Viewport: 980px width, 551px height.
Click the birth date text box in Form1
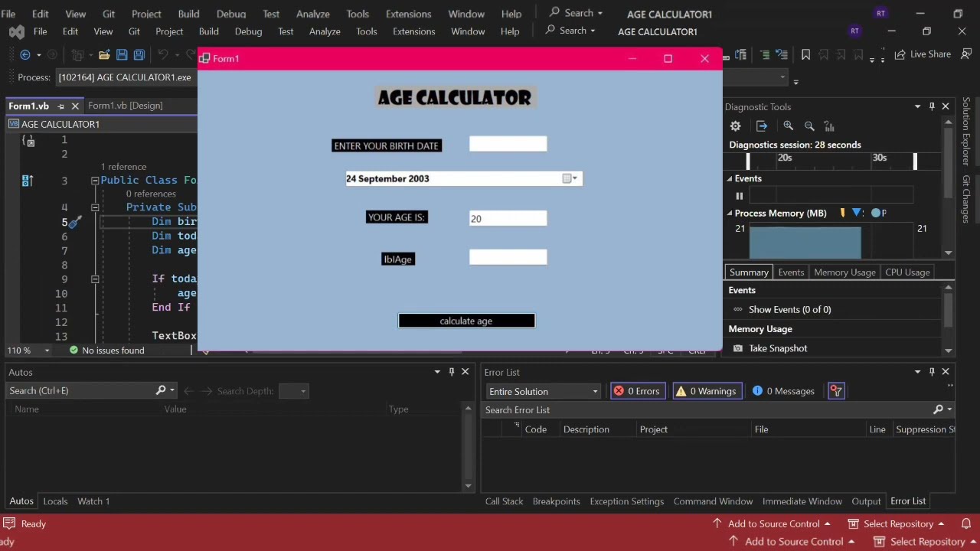[508, 144]
